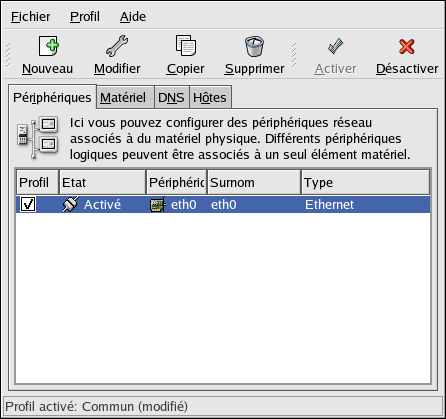The width and height of the screenshot is (446, 419).
Task: Switch to the DNS tab
Action: [171, 97]
